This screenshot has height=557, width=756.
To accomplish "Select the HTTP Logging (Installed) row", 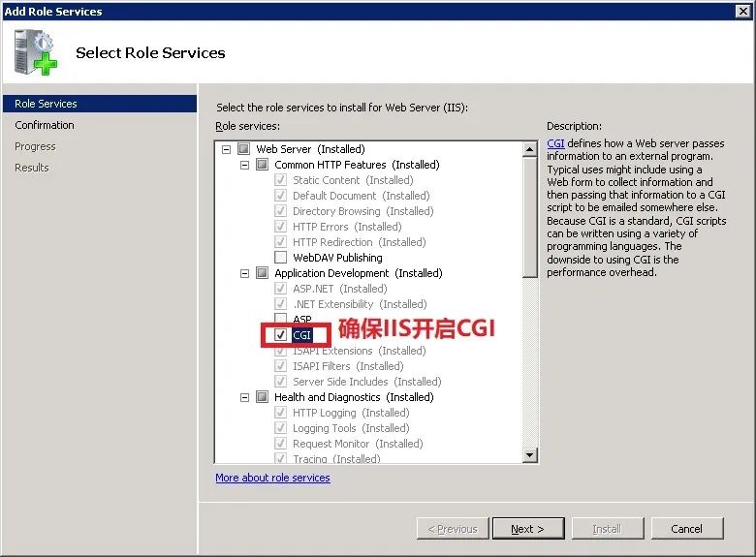I will [351, 413].
